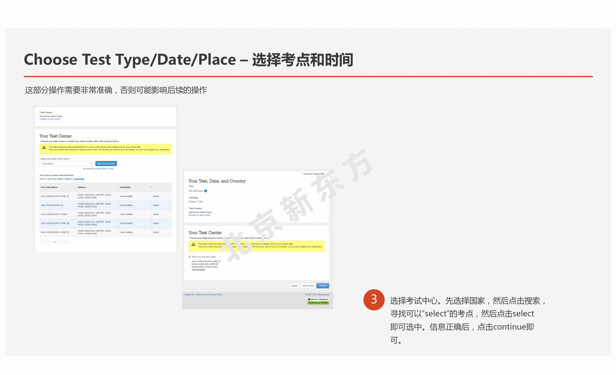
Task: Click the instruction text starting '选择考试中心'
Action: (468, 320)
